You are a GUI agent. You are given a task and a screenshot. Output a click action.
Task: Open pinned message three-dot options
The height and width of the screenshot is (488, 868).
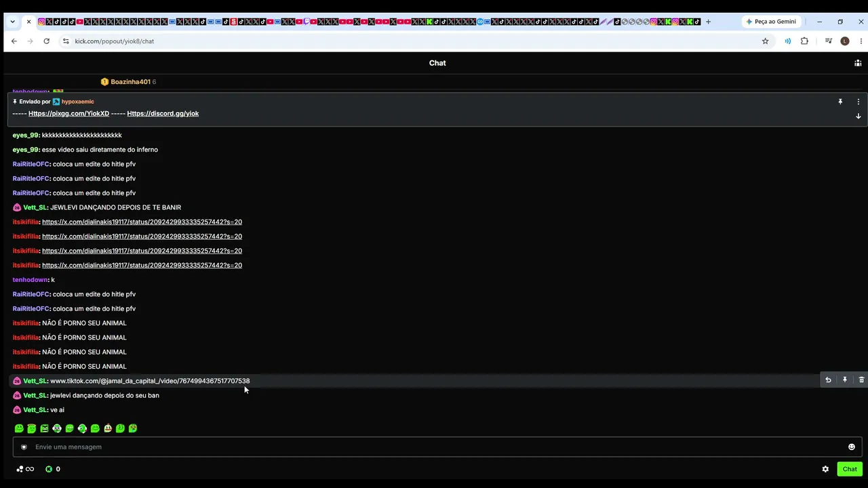click(x=858, y=102)
